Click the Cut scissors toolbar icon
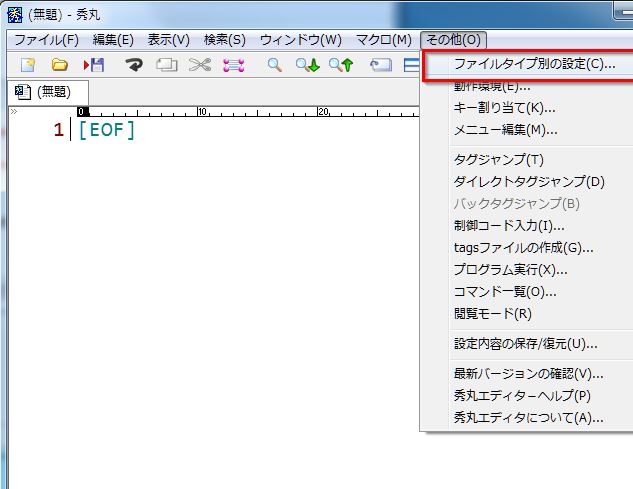This screenshot has width=633, height=489. click(200, 66)
